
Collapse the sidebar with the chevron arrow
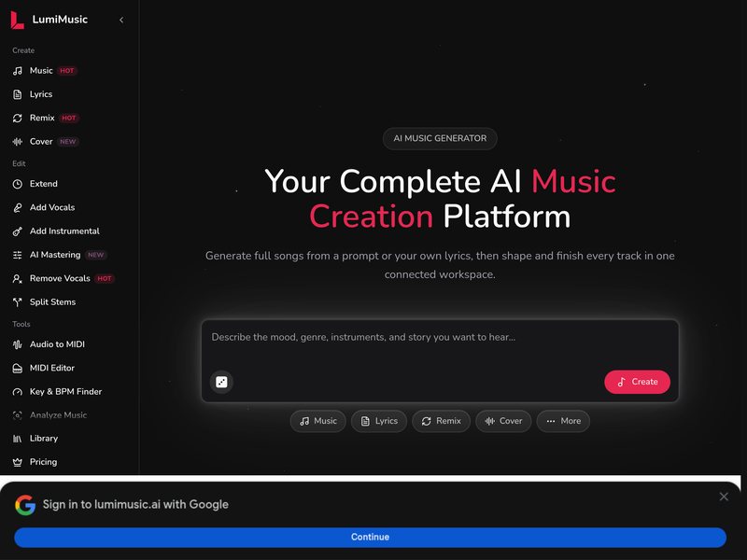121,20
